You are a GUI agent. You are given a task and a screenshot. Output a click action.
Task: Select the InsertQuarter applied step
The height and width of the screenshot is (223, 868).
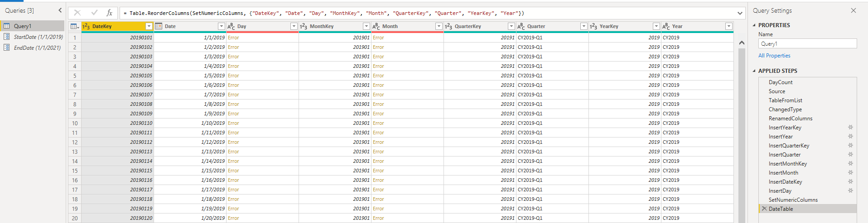(x=808, y=155)
